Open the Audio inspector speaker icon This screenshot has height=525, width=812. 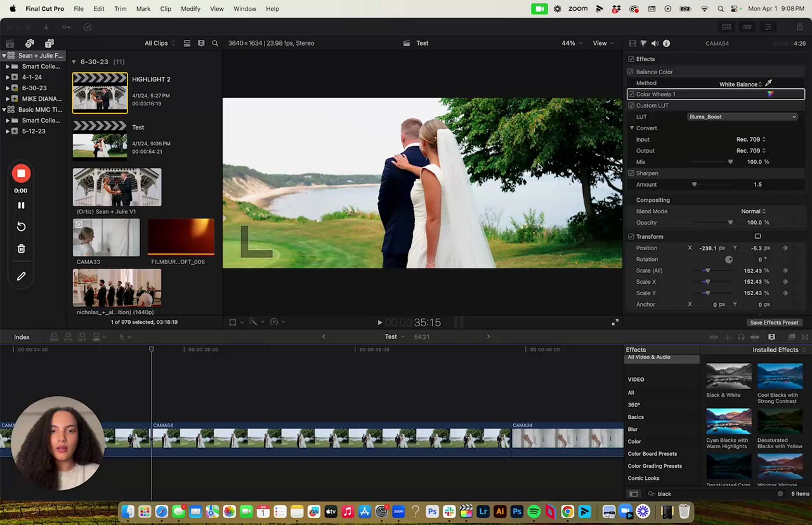(x=655, y=43)
